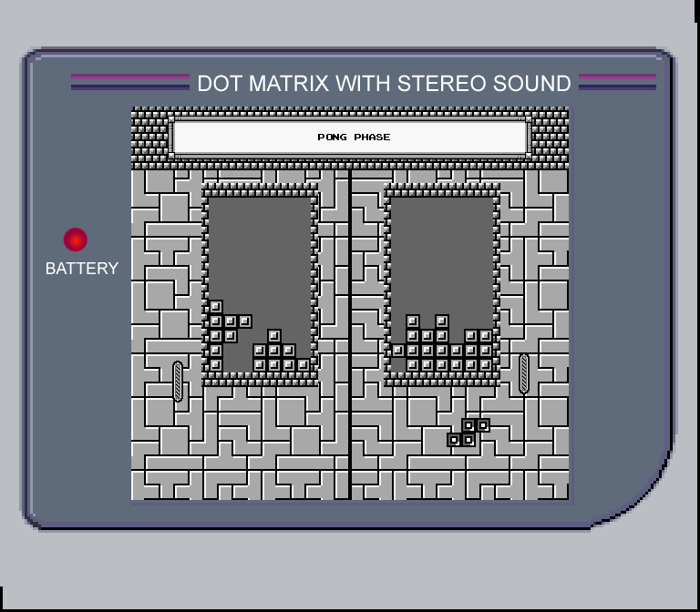Click the left Tetris playfield well
This screenshot has width=700, height=612.
pyautogui.click(x=260, y=284)
